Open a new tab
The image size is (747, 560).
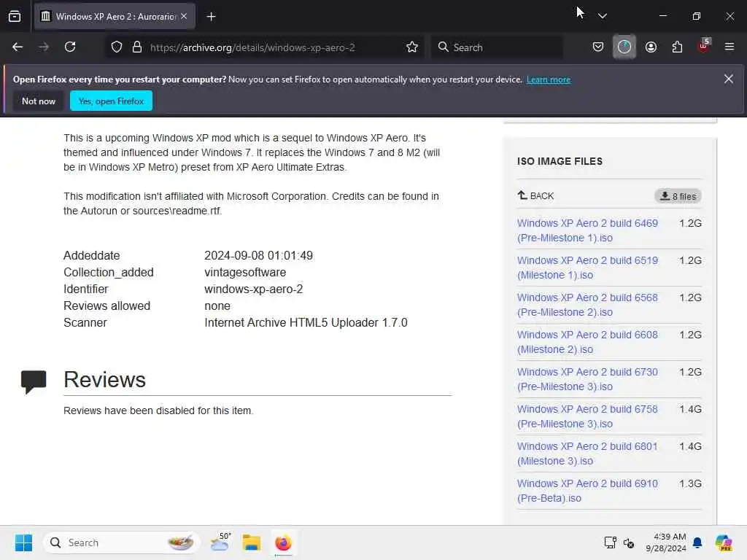click(x=212, y=17)
